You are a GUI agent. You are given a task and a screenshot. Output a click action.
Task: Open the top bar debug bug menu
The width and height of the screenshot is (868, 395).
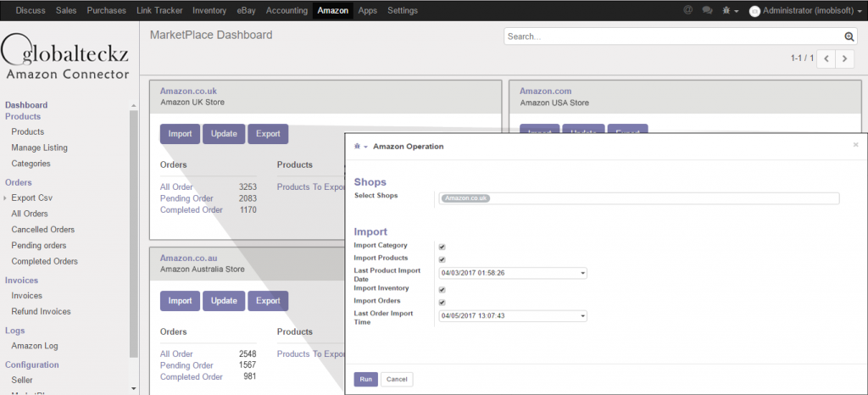point(728,10)
